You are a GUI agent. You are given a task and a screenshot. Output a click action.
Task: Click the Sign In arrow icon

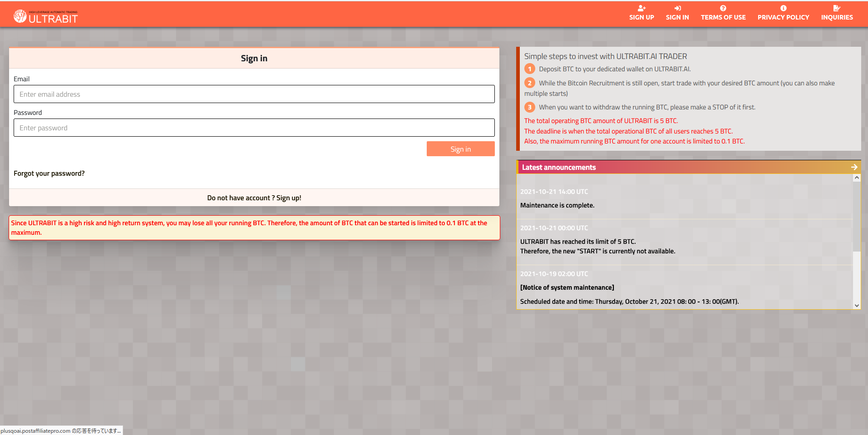point(677,8)
